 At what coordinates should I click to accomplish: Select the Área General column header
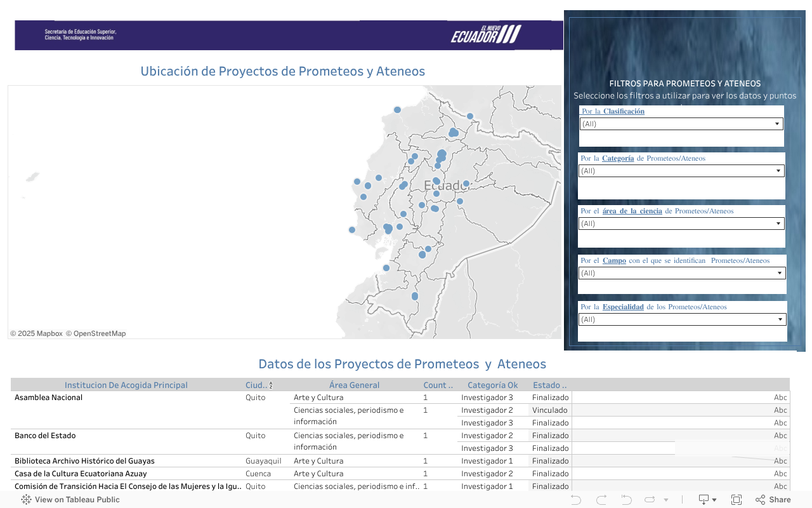click(x=354, y=385)
